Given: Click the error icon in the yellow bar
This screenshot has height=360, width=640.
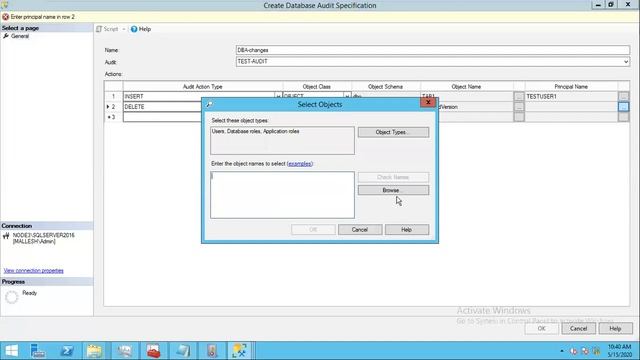Looking at the screenshot, I should coord(5,17).
